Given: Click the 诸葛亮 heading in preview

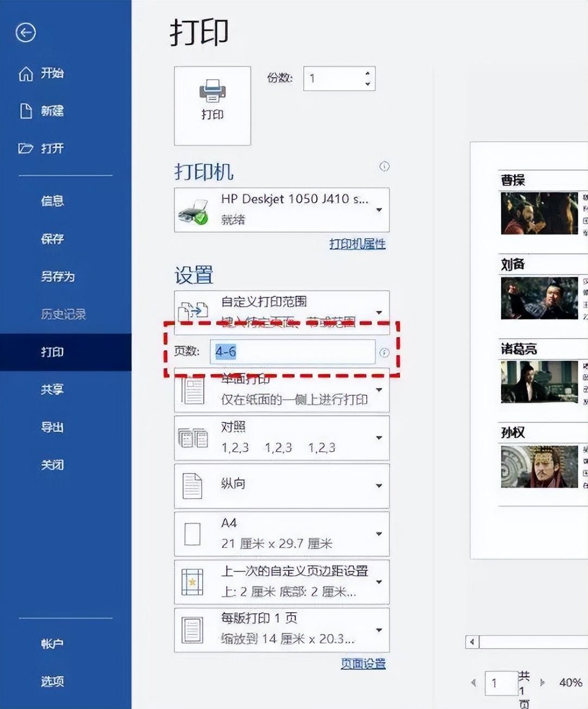Looking at the screenshot, I should click(x=518, y=349).
